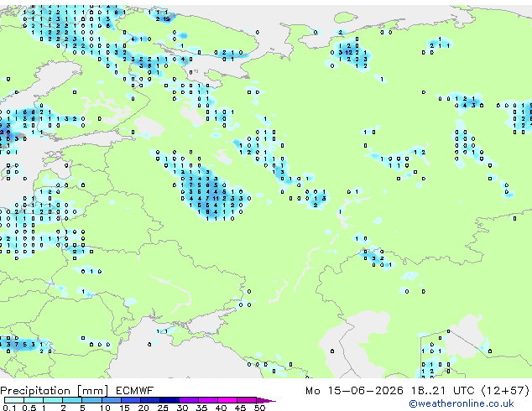The image size is (532, 411).
Task: Click the legend swatch between 10 and 15
Action: pos(111,400)
